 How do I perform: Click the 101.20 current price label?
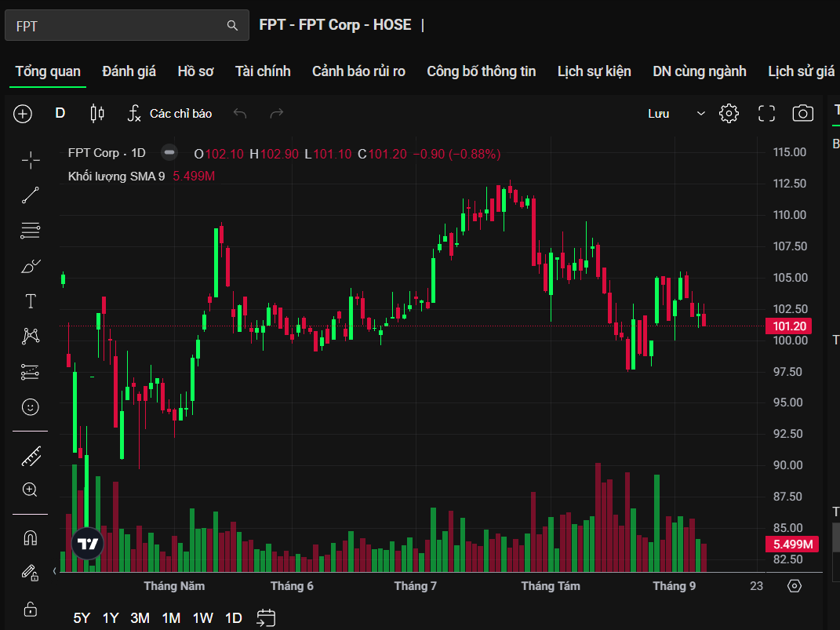(x=788, y=326)
